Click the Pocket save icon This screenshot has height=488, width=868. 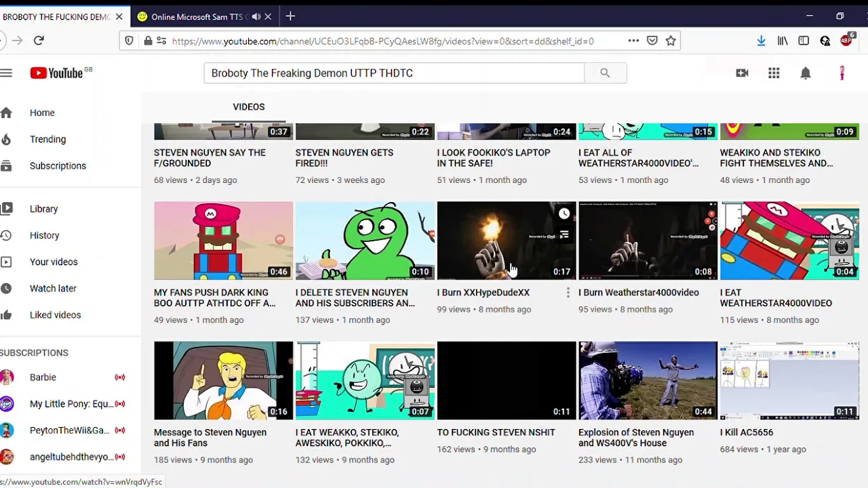click(x=652, y=41)
